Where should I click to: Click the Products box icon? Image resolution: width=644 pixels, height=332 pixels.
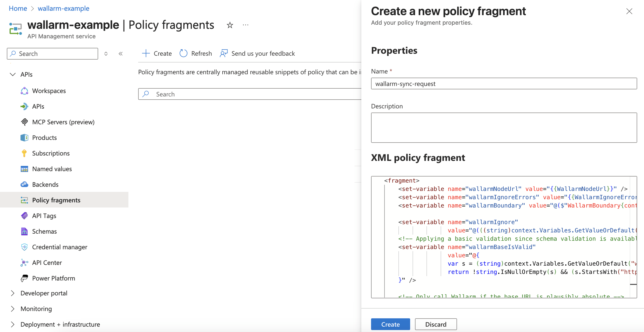pos(24,137)
